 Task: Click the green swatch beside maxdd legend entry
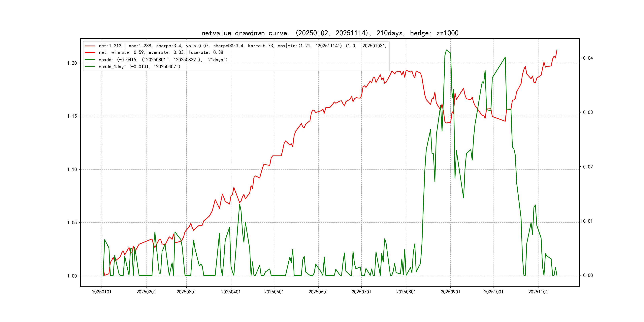tap(90, 60)
